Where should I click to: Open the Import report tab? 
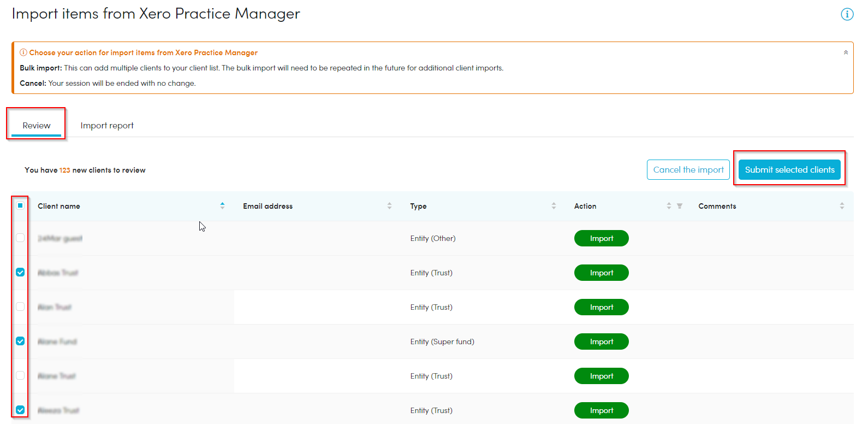[x=107, y=125]
